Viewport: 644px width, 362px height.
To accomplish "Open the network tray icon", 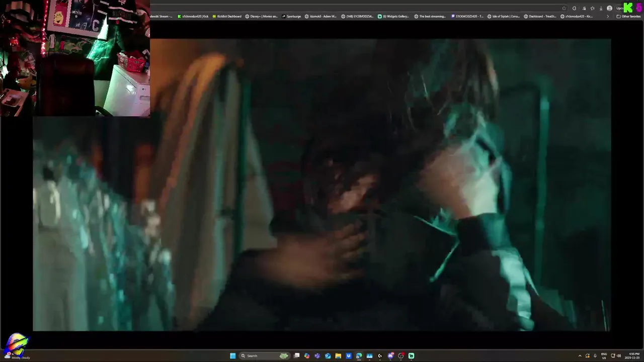I will tap(613, 356).
